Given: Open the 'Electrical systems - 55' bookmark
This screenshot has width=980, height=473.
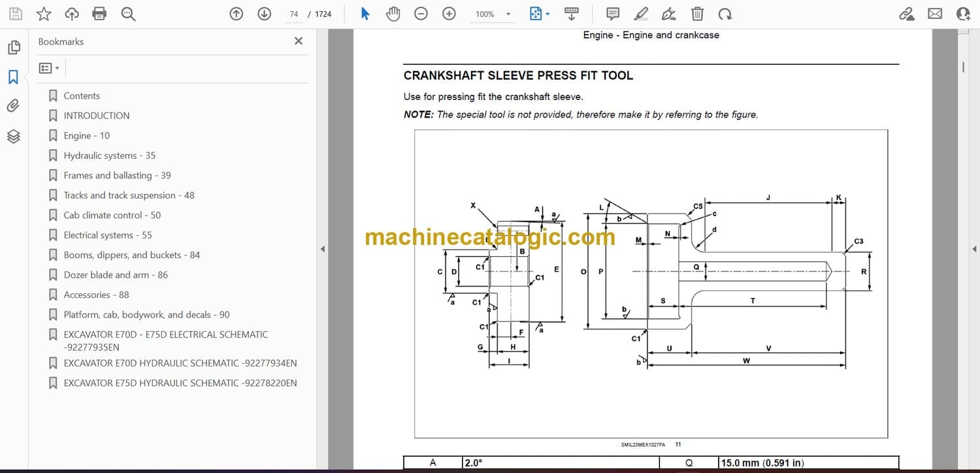Looking at the screenshot, I should point(107,235).
